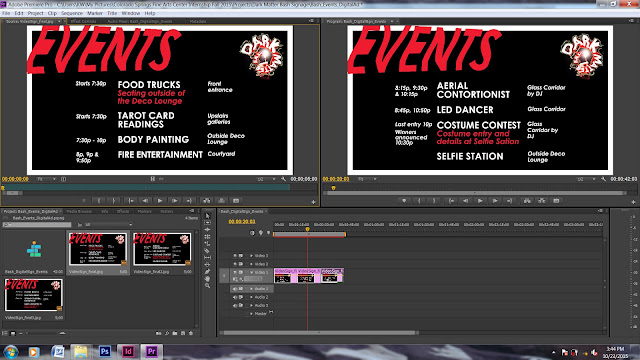The height and width of the screenshot is (360, 640).
Task: Open the Sequence menu
Action: (72, 13)
